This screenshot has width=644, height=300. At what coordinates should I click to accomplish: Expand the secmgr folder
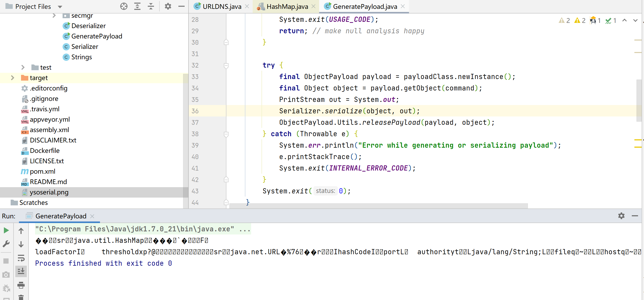(54, 16)
